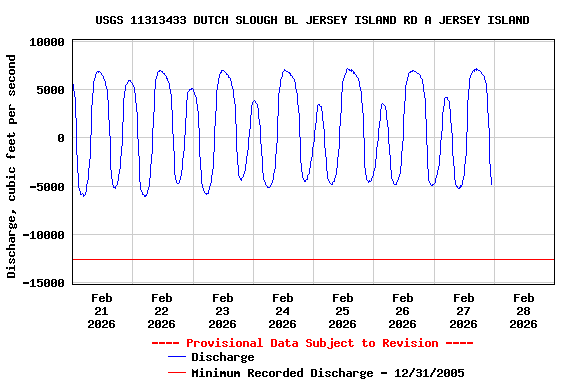This screenshot has height=384, width=576.
Task: Click the y-axis label -10000
Action: (43, 235)
